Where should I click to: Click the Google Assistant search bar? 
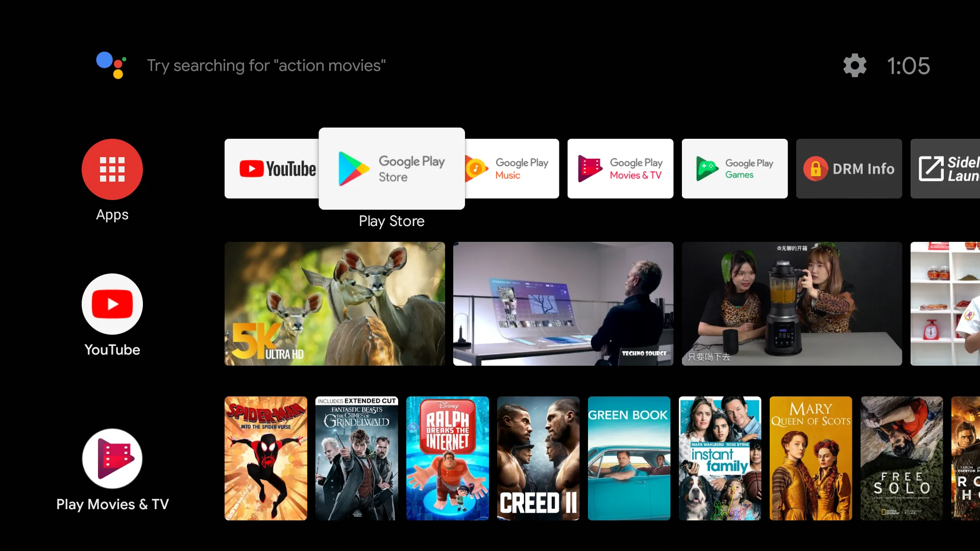[x=266, y=65]
